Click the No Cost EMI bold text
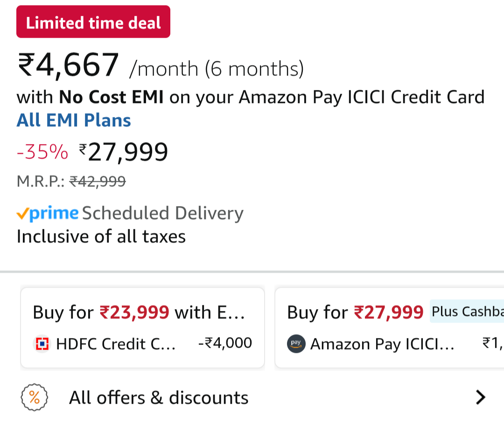The height and width of the screenshot is (421, 504). 111,97
